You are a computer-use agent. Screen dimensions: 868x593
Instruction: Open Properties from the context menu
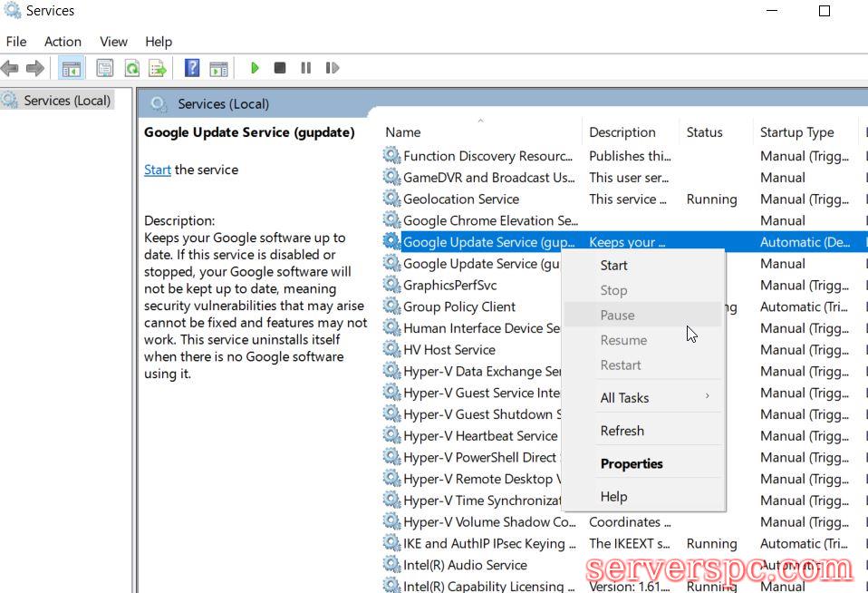(x=632, y=463)
